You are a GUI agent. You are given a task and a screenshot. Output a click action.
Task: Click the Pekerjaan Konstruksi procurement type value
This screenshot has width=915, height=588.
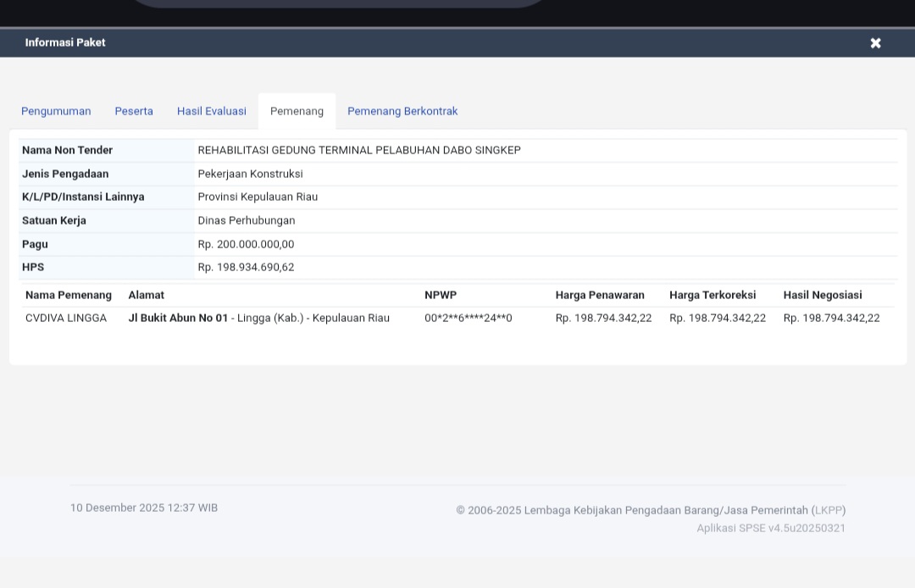[250, 174]
